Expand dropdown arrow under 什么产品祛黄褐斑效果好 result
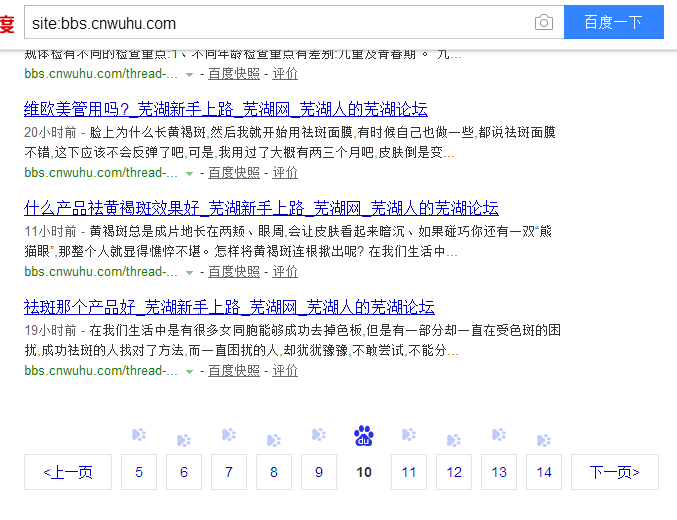 tap(189, 272)
